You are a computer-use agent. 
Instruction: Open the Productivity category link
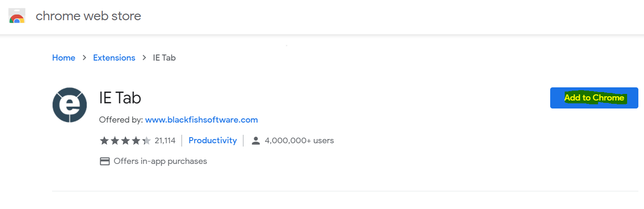tap(212, 140)
